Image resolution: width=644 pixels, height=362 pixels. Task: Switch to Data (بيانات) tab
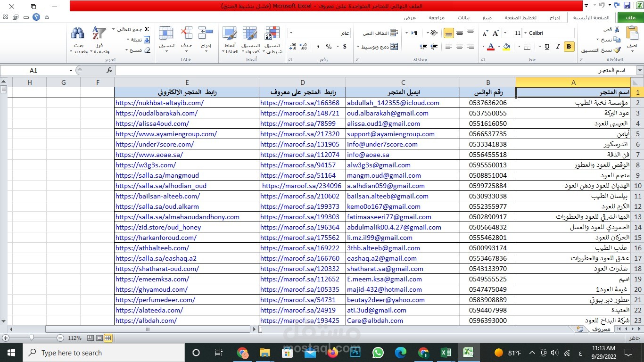tap(463, 17)
